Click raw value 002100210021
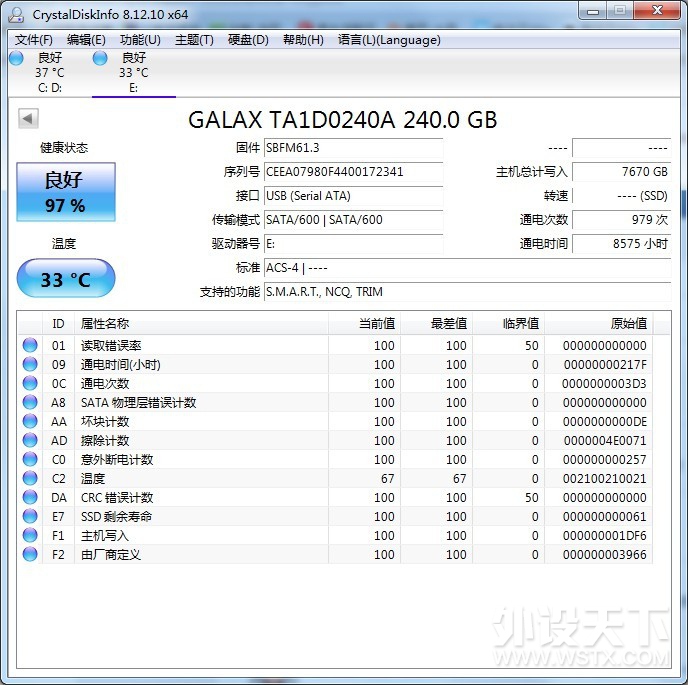Screen dimensions: 688x685 tap(605, 479)
